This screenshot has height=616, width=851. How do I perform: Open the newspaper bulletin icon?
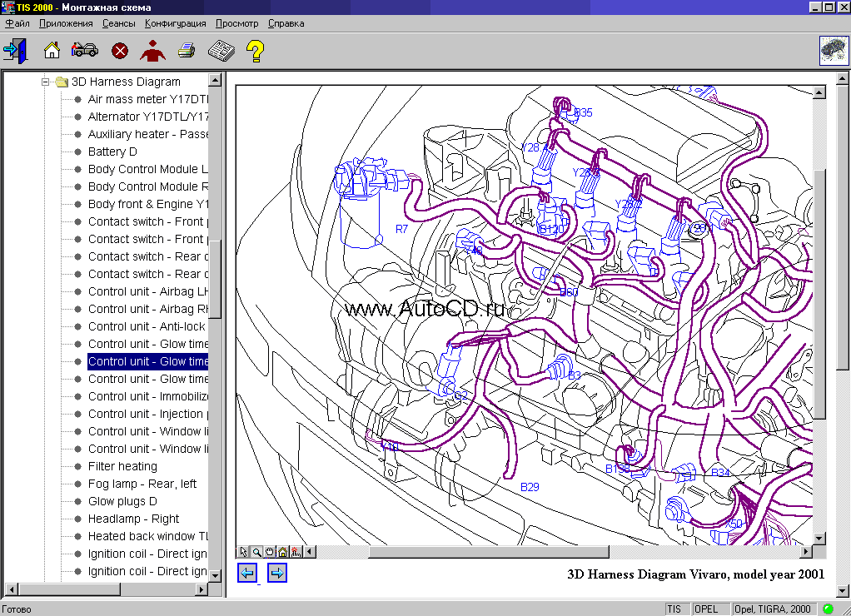(221, 51)
